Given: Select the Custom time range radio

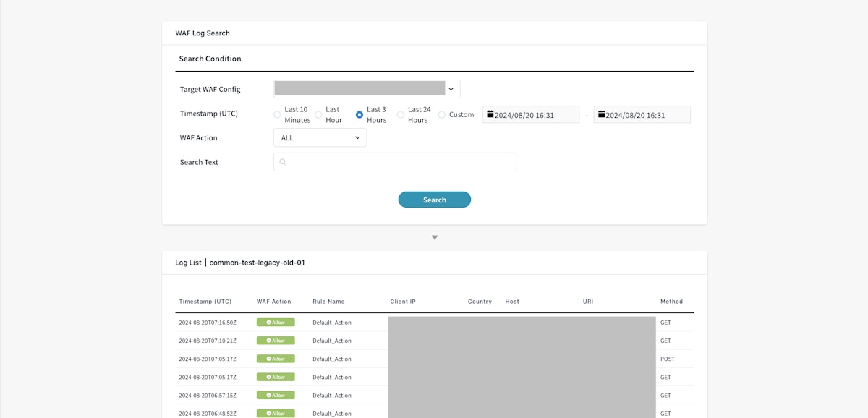Looking at the screenshot, I should pos(442,115).
